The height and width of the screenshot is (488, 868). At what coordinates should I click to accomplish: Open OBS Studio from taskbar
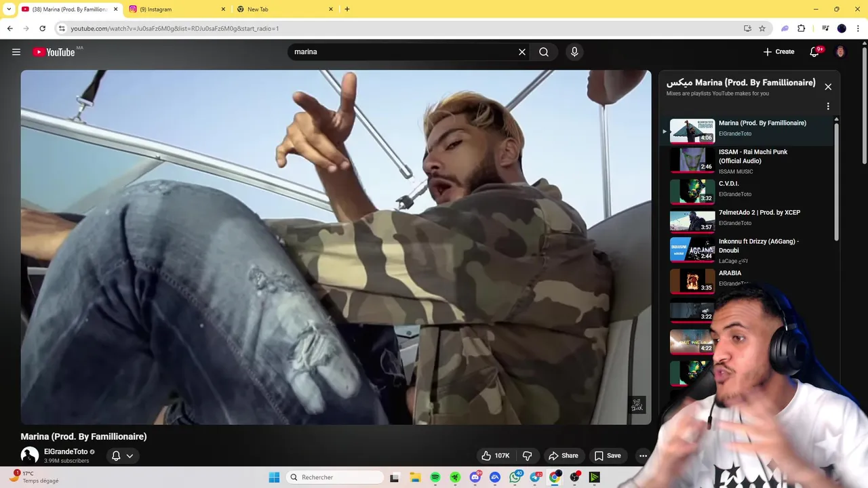point(574,477)
